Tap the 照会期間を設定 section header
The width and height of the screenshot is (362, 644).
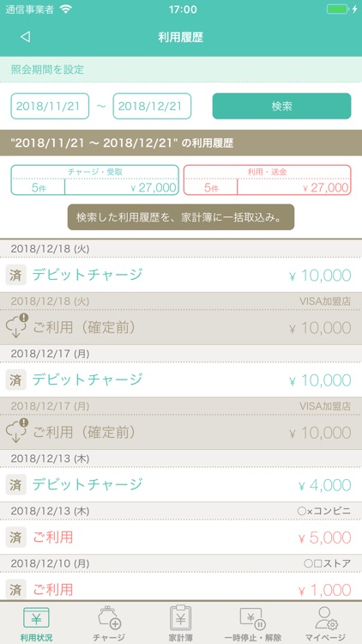(x=181, y=70)
